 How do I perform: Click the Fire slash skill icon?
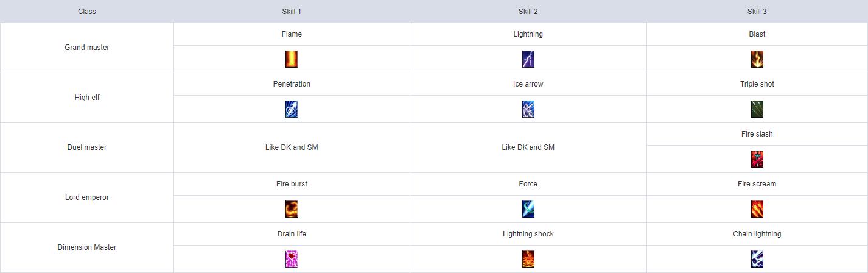tap(757, 159)
